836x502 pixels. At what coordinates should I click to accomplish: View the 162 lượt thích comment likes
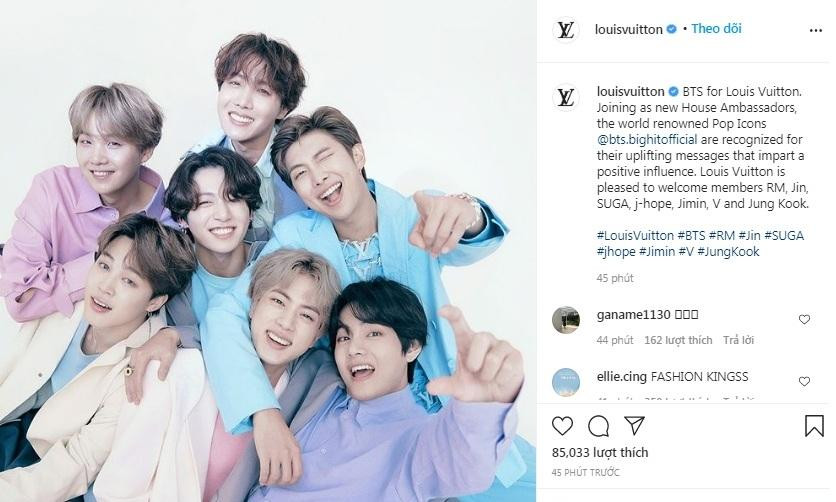point(678,340)
